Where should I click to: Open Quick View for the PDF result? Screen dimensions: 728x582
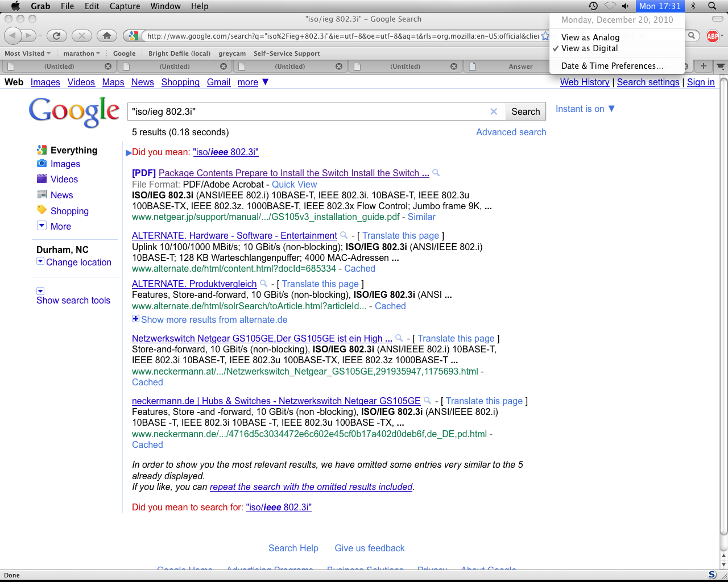[x=294, y=184]
